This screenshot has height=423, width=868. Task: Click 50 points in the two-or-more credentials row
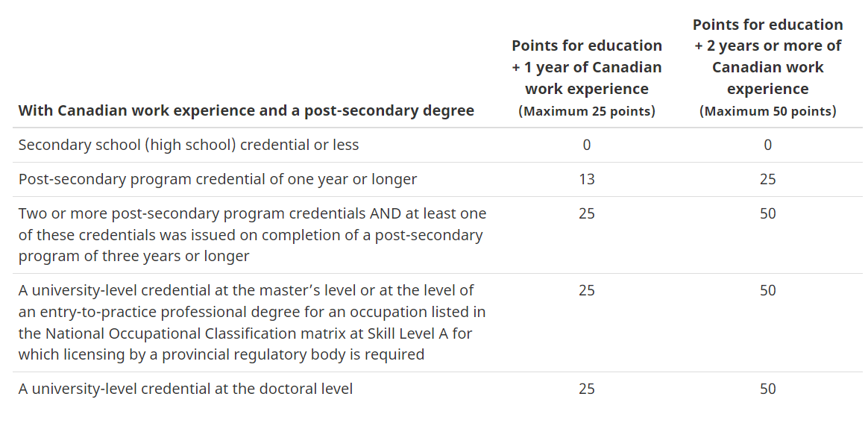tap(767, 213)
